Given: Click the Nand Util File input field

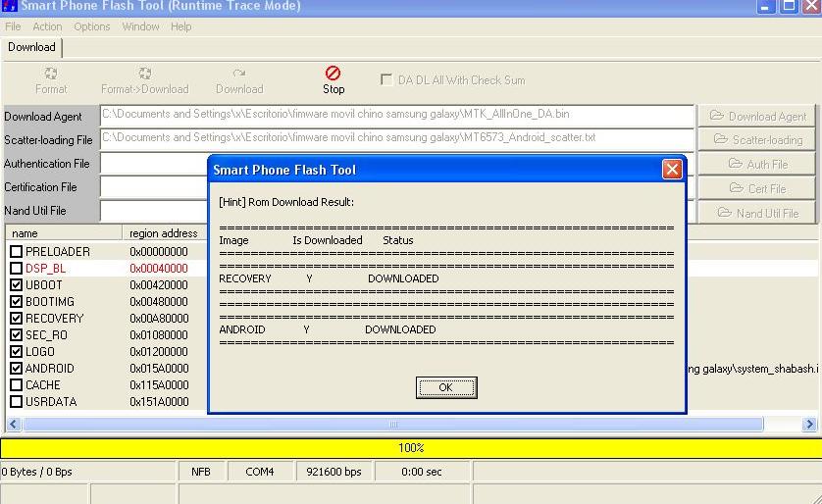Looking at the screenshot, I should pos(154,211).
